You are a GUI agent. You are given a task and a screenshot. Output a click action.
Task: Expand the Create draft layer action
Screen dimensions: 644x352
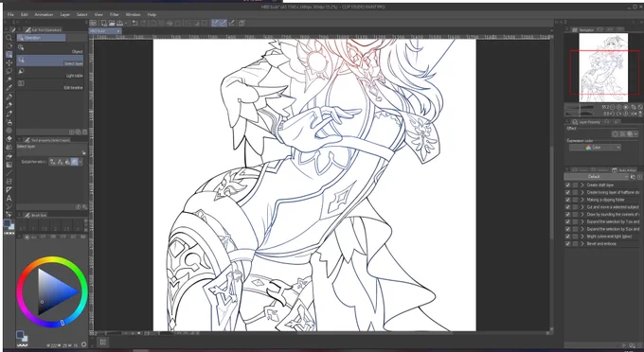coord(582,185)
